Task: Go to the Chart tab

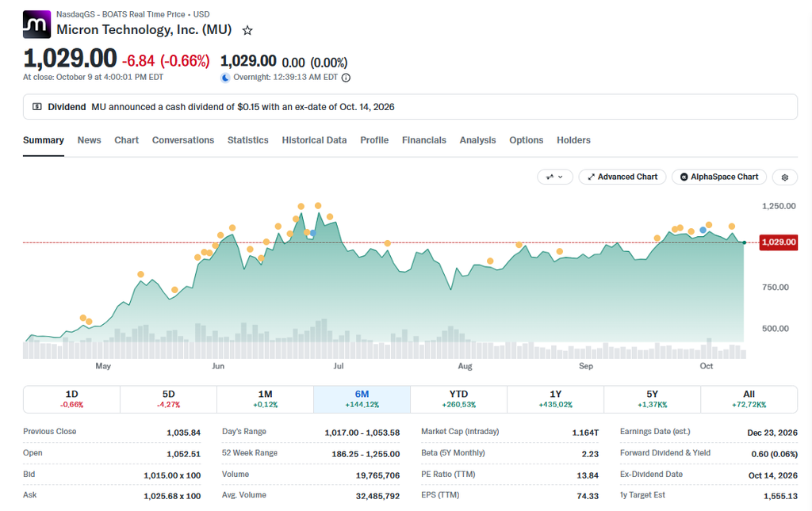Action: (126, 140)
